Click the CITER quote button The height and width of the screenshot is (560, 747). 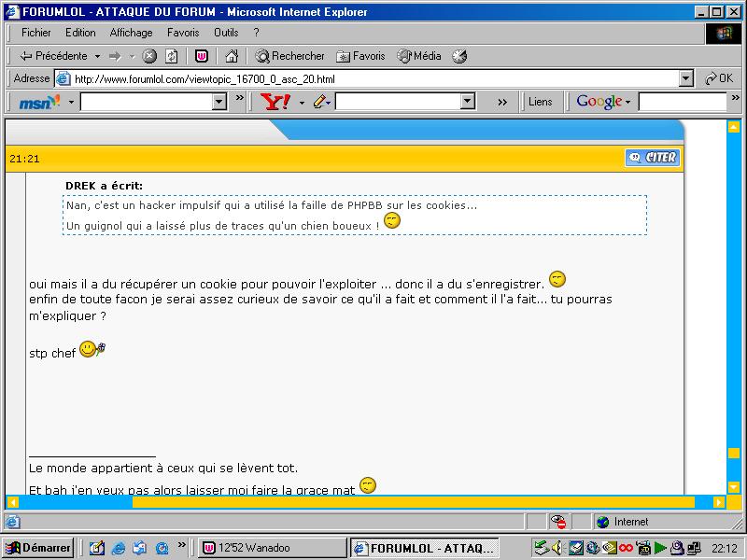coord(653,158)
